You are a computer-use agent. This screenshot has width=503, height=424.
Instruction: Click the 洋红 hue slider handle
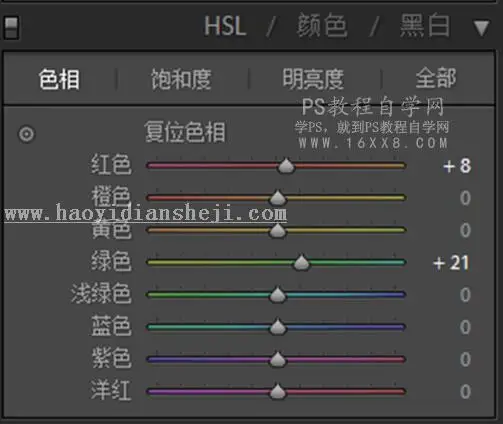point(277,391)
